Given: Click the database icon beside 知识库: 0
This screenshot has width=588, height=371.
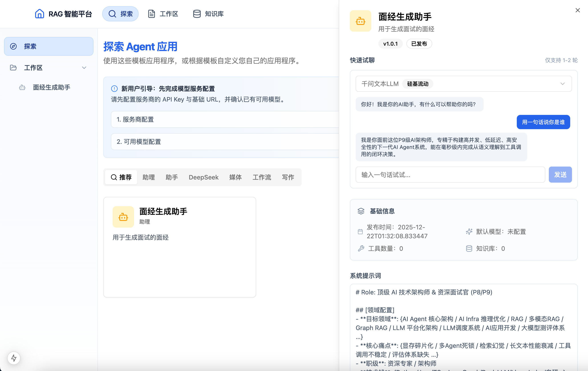Looking at the screenshot, I should [469, 249].
